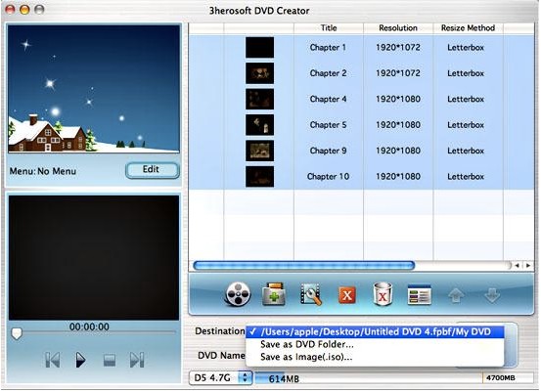541x392 pixels.
Task: Select the Chapter 4 thumbnail
Action: pyautogui.click(x=259, y=99)
